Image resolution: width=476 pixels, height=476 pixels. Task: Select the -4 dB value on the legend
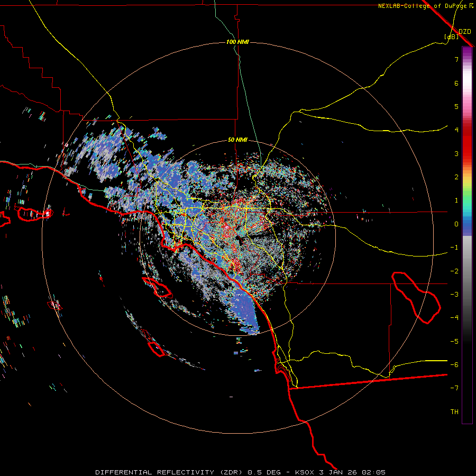click(454, 318)
